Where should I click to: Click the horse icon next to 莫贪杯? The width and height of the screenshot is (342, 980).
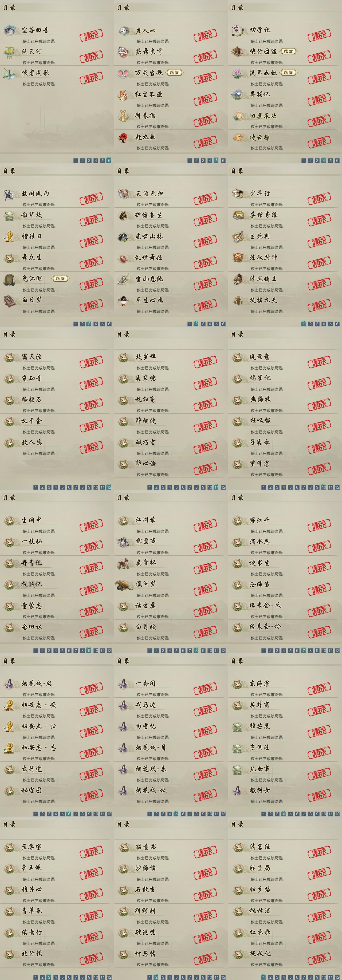coord(124,563)
